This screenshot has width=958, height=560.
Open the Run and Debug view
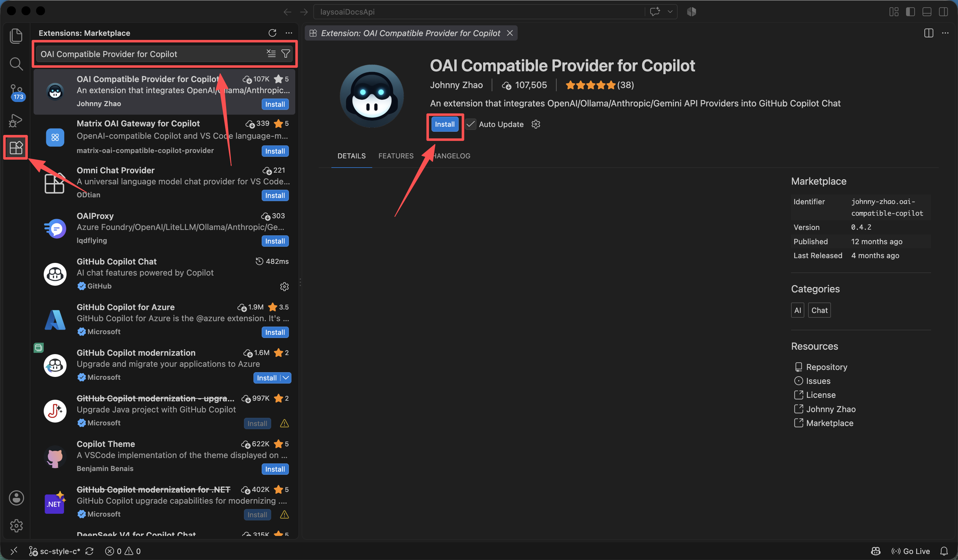point(16,120)
